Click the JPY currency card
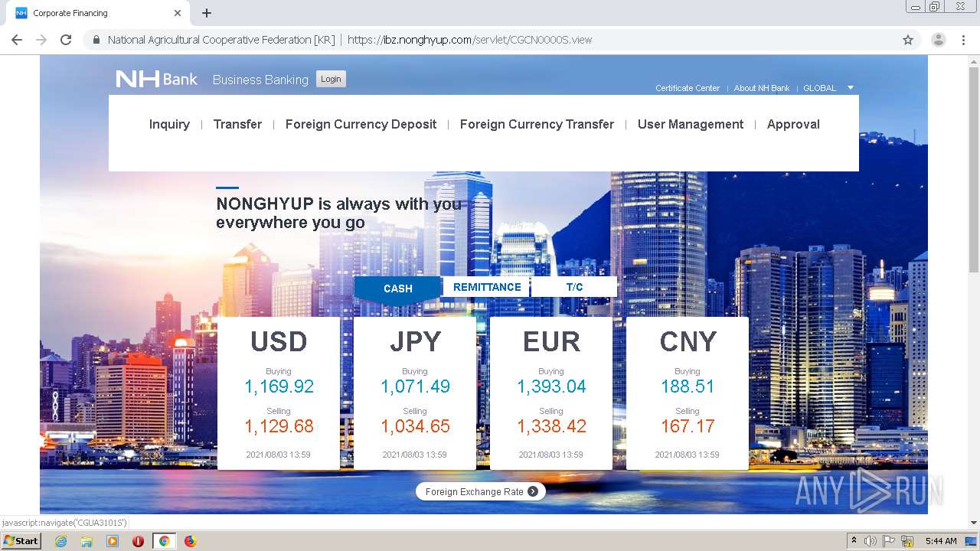This screenshot has width=980, height=551. (x=415, y=393)
